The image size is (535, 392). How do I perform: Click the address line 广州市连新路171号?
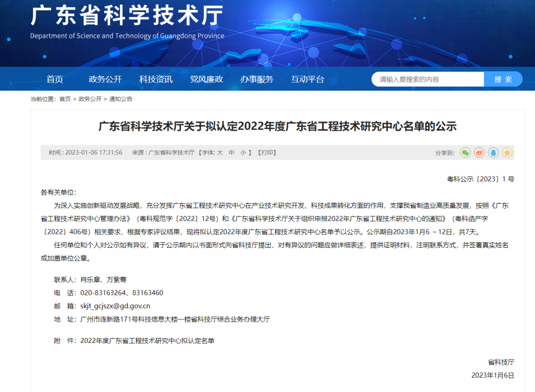175,319
